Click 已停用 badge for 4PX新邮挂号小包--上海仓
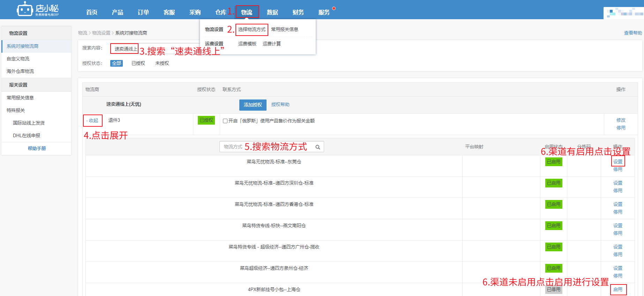 click(x=554, y=289)
